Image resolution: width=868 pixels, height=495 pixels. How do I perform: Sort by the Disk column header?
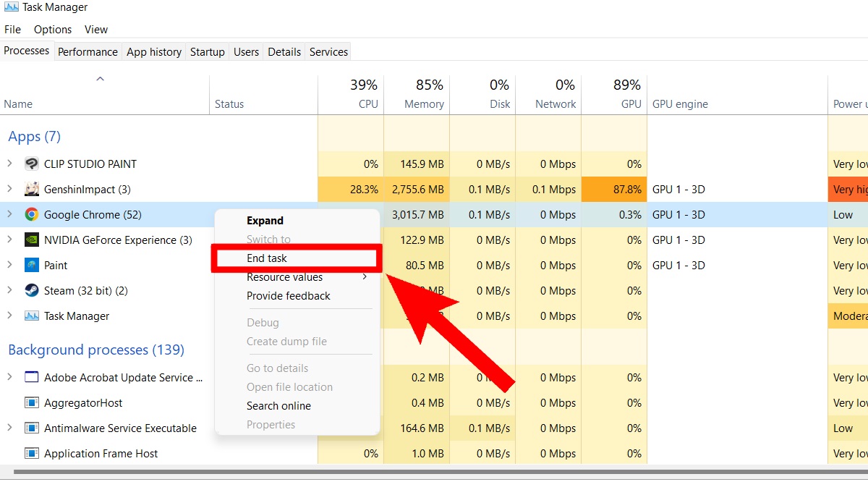click(x=482, y=96)
